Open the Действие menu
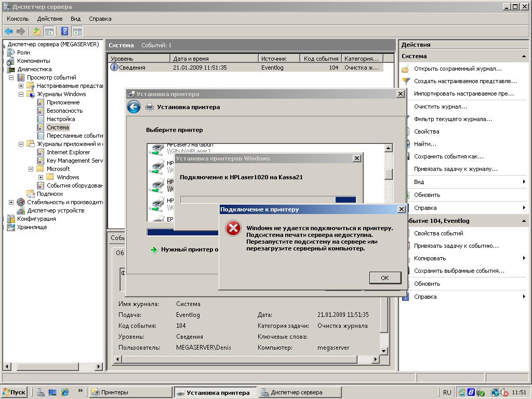Viewport: 532px width, 399px height. (50, 19)
